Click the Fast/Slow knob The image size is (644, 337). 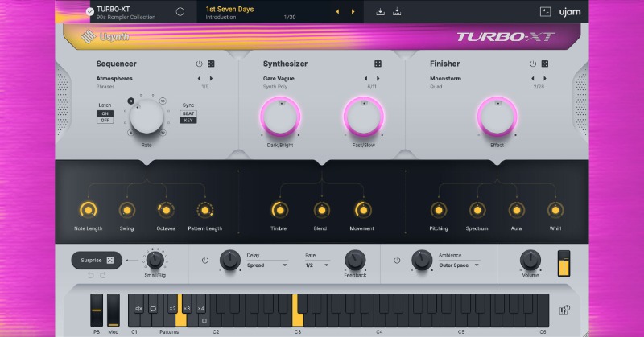click(364, 117)
